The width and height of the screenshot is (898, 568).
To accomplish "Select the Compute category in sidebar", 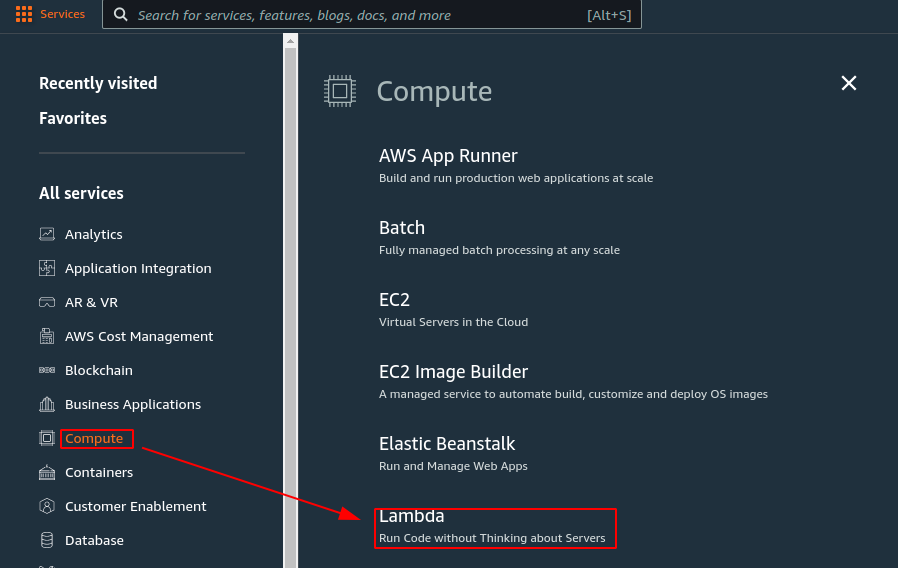I will click(x=94, y=439).
